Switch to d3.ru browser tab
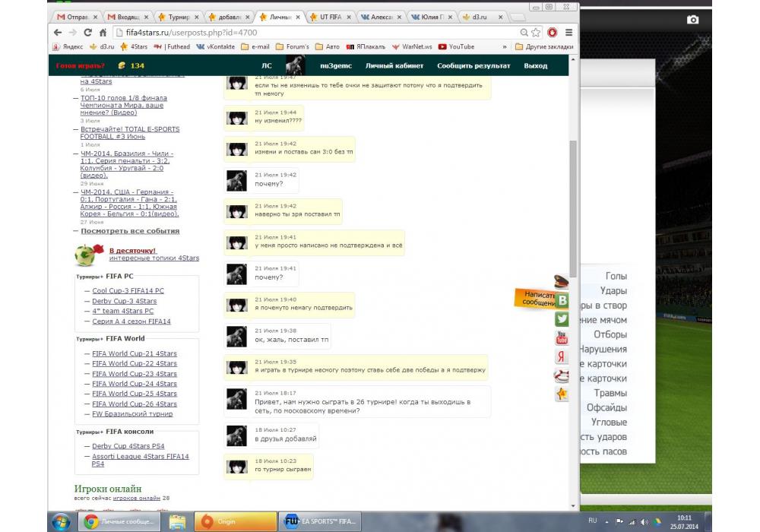Viewport: 760px width, 532px height. (481, 17)
